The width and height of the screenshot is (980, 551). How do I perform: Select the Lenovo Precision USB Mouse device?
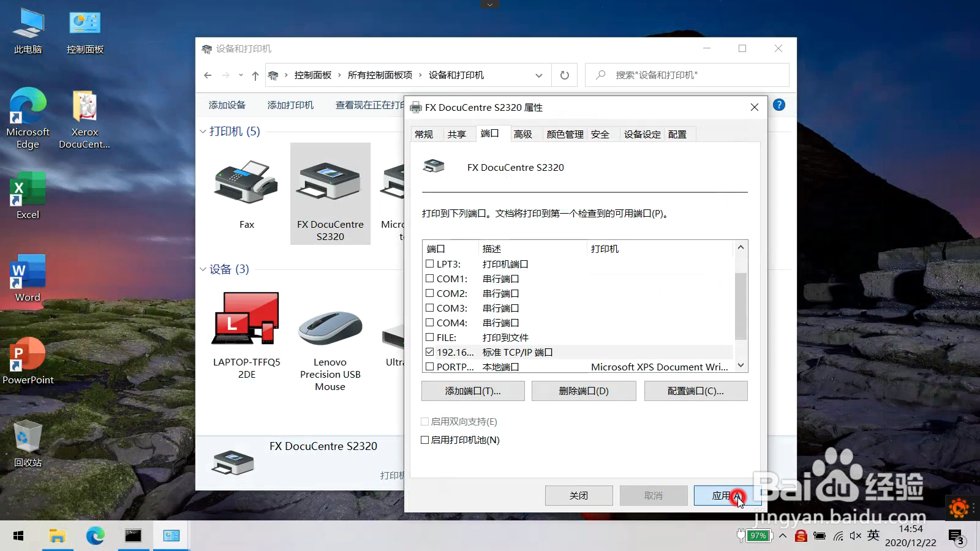click(330, 328)
